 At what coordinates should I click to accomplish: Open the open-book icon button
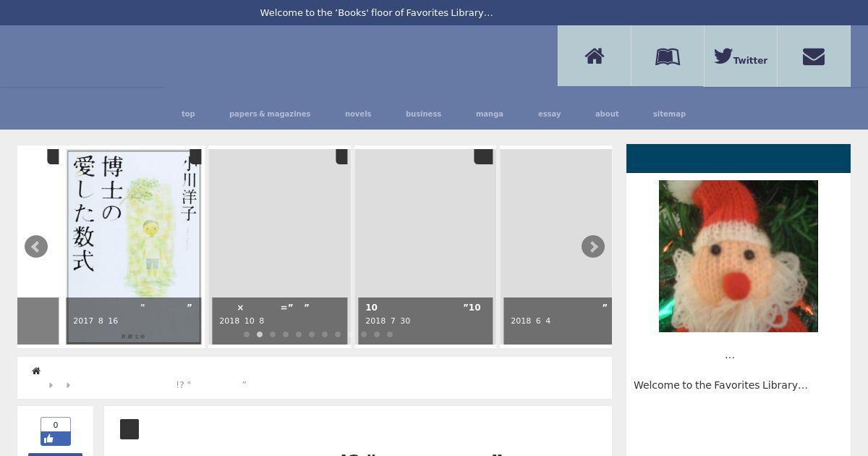668,56
